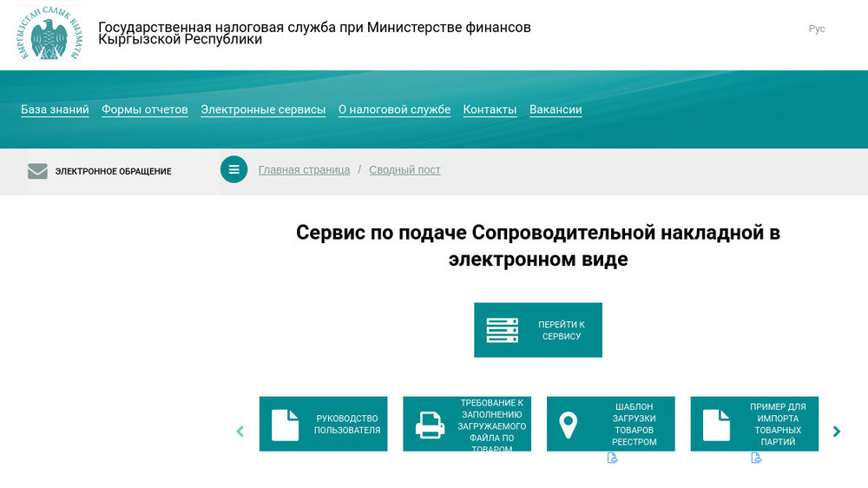This screenshot has width=868, height=488.
Task: Open the round hamburger menu button
Action: [x=233, y=169]
